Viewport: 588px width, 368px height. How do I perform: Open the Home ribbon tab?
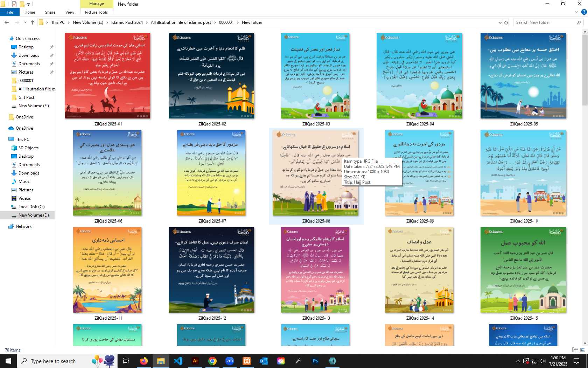(x=30, y=12)
